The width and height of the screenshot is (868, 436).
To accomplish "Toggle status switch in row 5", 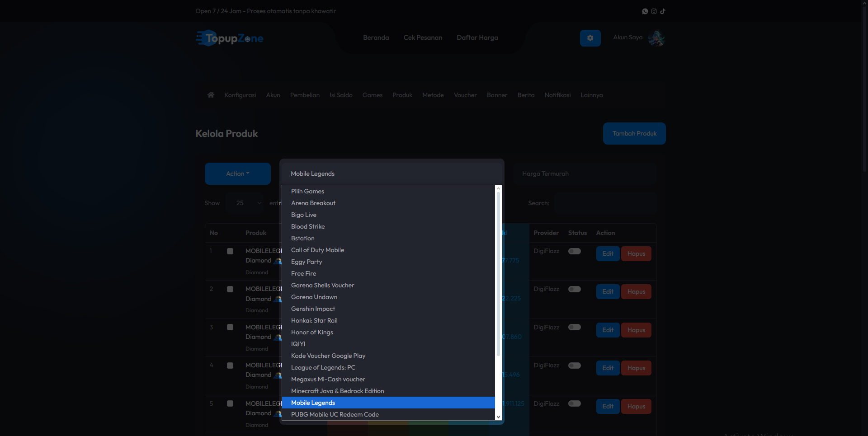I will tap(575, 403).
